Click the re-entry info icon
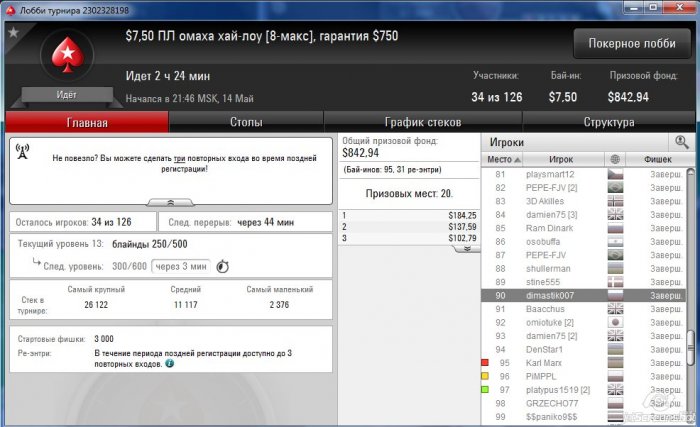Viewport: 700px width, 427px height. click(x=170, y=364)
